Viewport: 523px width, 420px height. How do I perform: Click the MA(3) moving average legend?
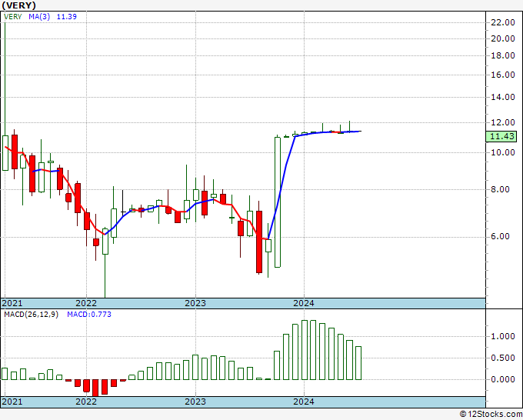coord(39,17)
